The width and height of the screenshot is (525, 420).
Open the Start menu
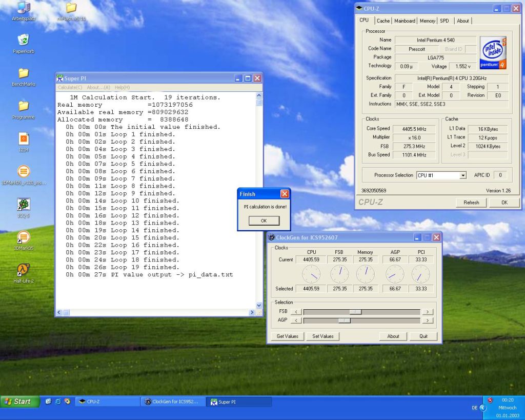(20, 401)
